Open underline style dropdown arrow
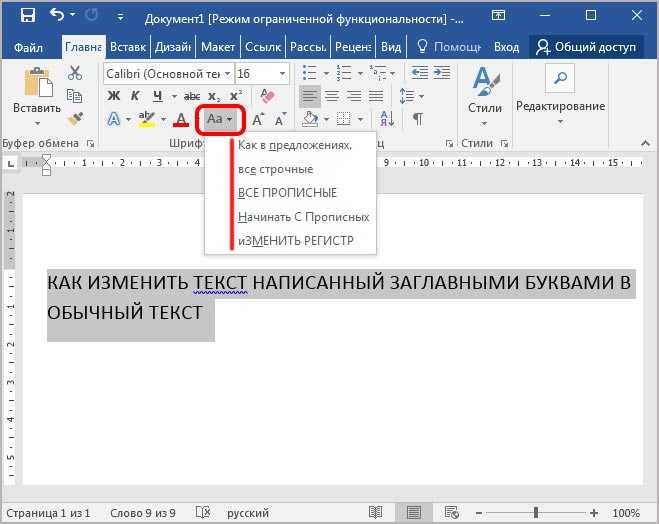Viewport: 659px width, 524px height. pos(173,97)
